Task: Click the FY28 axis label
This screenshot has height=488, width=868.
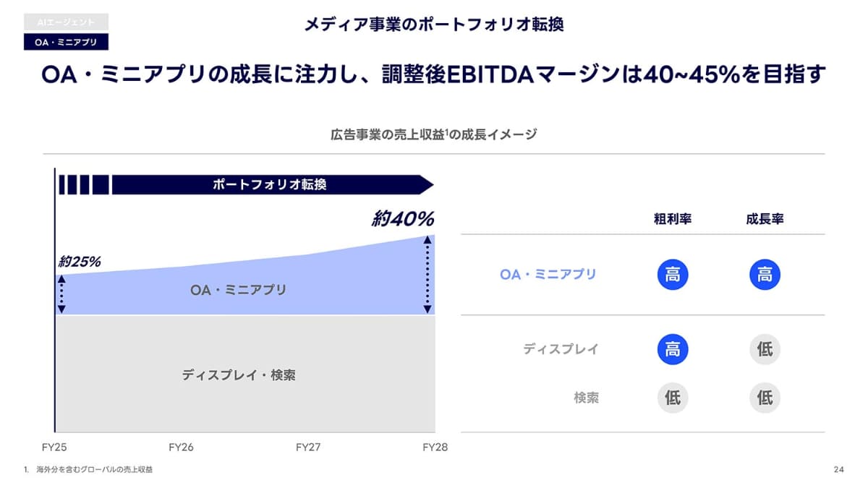Action: tap(435, 447)
